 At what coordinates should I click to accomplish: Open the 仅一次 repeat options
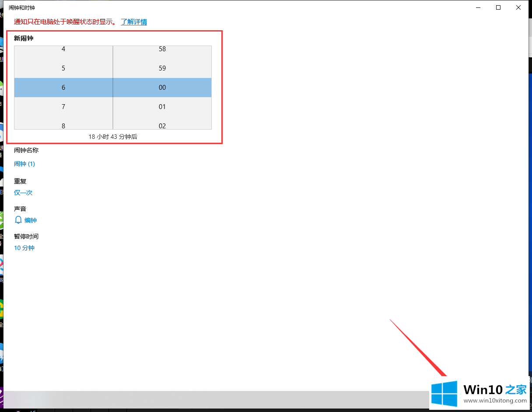click(23, 193)
